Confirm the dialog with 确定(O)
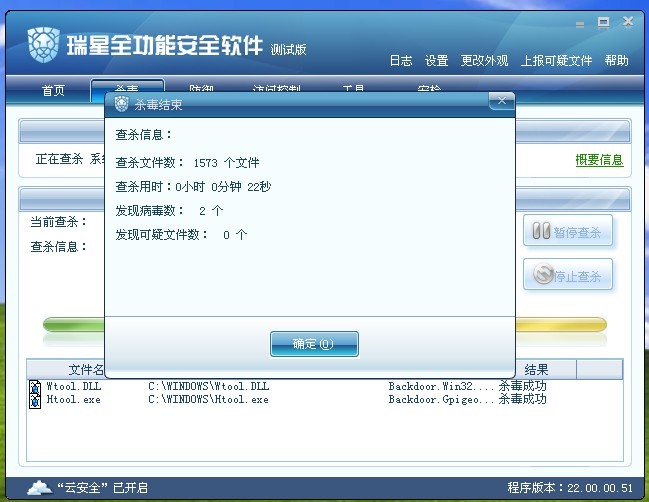The height and width of the screenshot is (502, 649). 314,343
